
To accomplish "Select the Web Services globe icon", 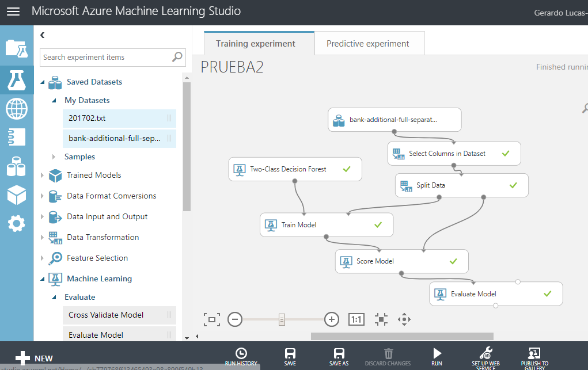I will (17, 109).
